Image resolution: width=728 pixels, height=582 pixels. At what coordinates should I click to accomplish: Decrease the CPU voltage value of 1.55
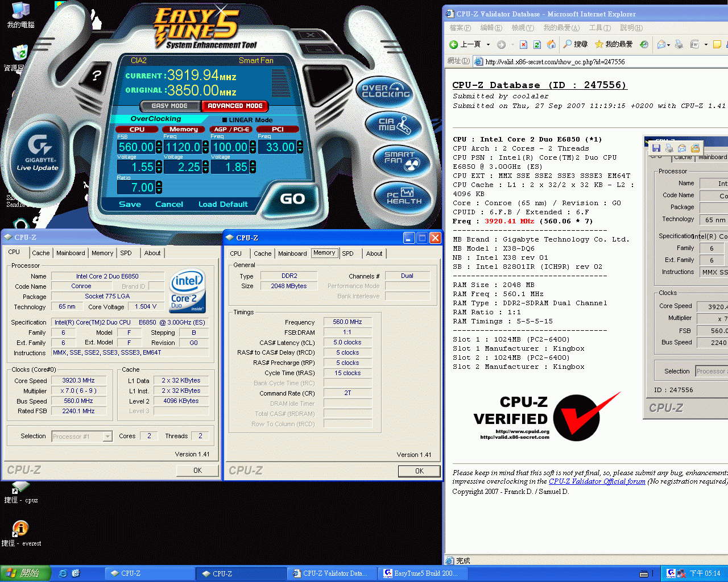pos(159,170)
